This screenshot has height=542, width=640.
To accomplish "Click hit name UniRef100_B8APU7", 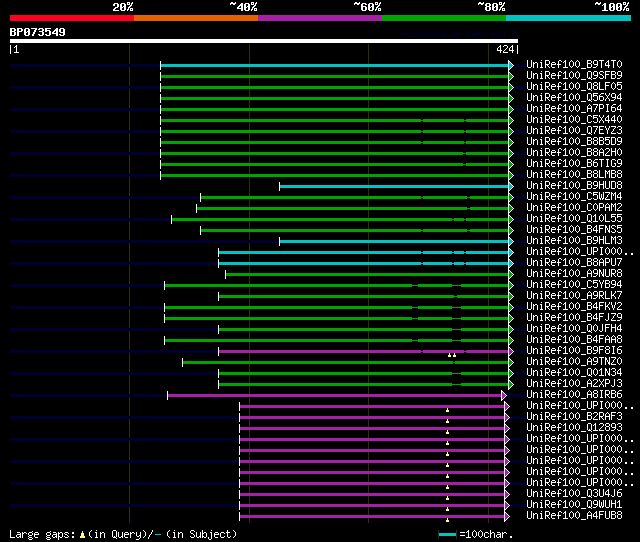I will coord(574,263).
